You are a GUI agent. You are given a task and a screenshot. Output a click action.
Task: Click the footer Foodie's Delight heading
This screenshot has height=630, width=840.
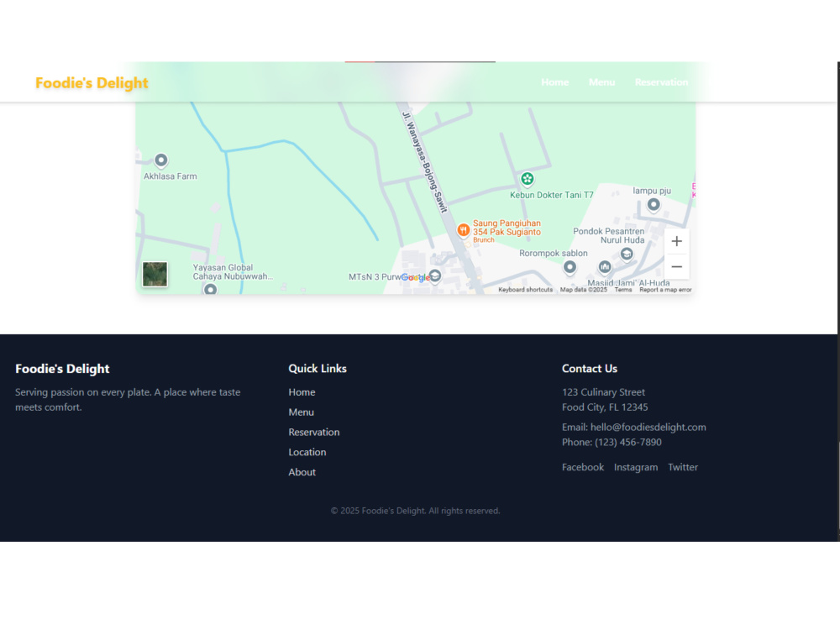tap(62, 369)
